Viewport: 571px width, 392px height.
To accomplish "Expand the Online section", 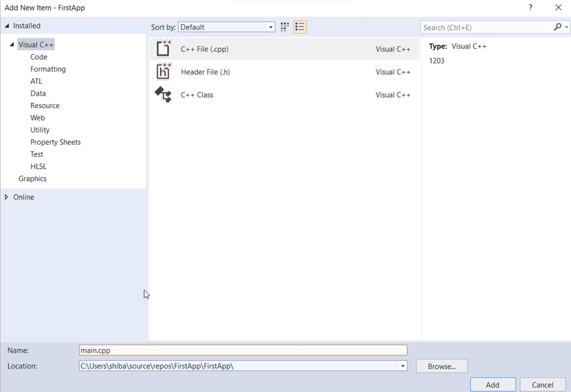I will 6,197.
